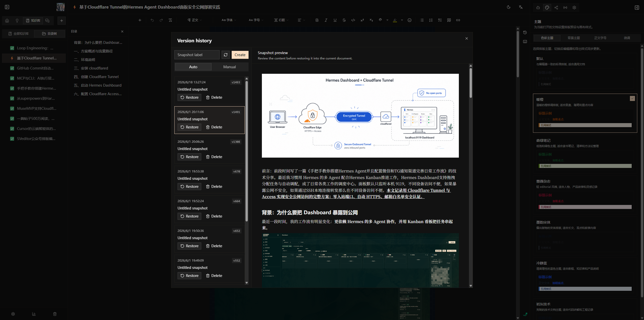
Task: Insert numbered list
Action: (431, 20)
